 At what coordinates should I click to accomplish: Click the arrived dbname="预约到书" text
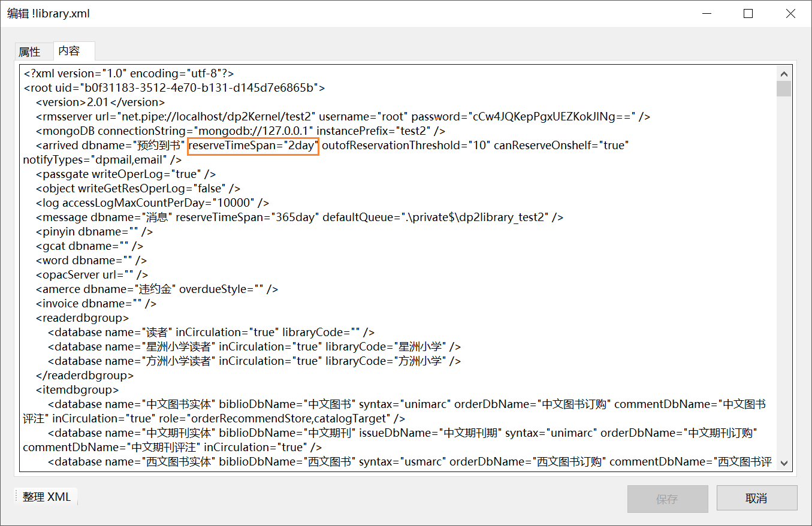coord(110,145)
